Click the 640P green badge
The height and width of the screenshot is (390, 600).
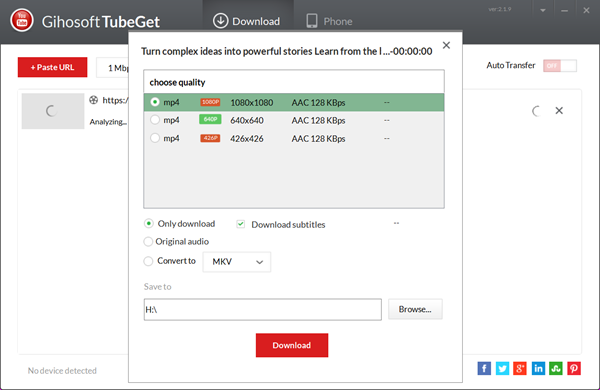(x=210, y=119)
